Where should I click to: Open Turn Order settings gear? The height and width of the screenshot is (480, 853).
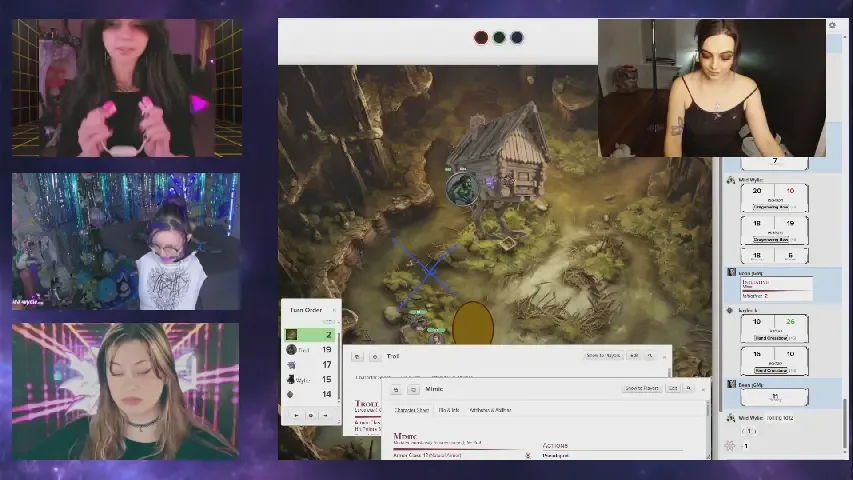[310, 415]
